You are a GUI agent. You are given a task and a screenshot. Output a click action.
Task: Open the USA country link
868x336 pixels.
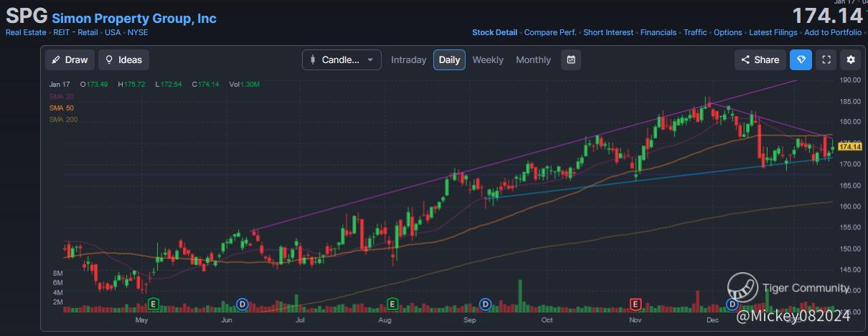tap(113, 32)
